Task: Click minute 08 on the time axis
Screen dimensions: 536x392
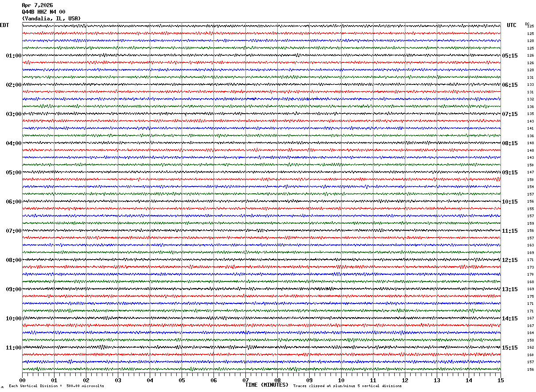Action: (277, 380)
